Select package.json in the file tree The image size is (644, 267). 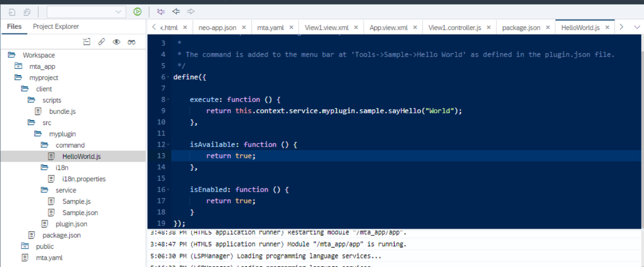(62, 235)
